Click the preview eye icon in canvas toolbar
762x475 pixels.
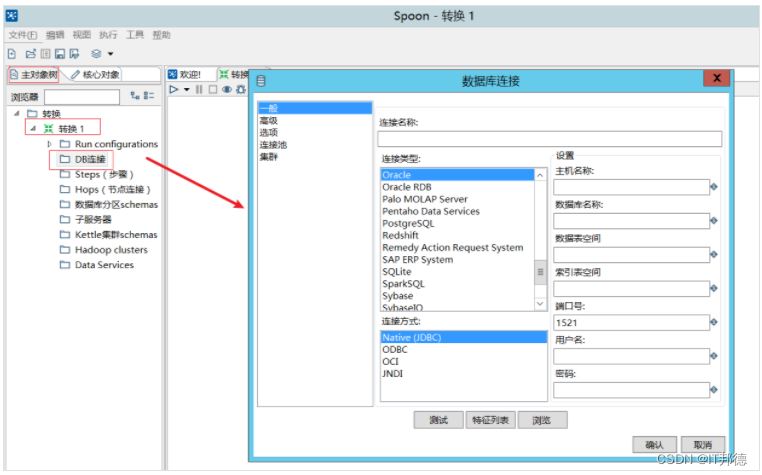tap(227, 90)
